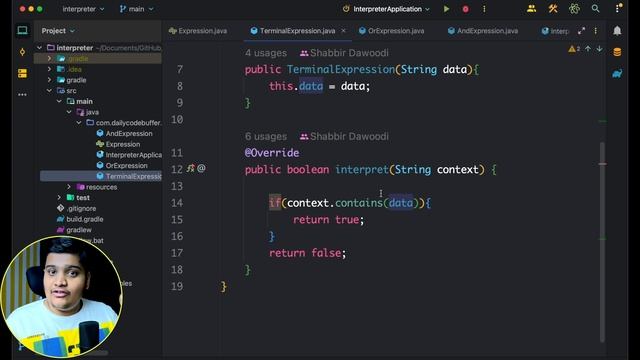
Task: Click the 4 usages hint
Action: point(266,53)
